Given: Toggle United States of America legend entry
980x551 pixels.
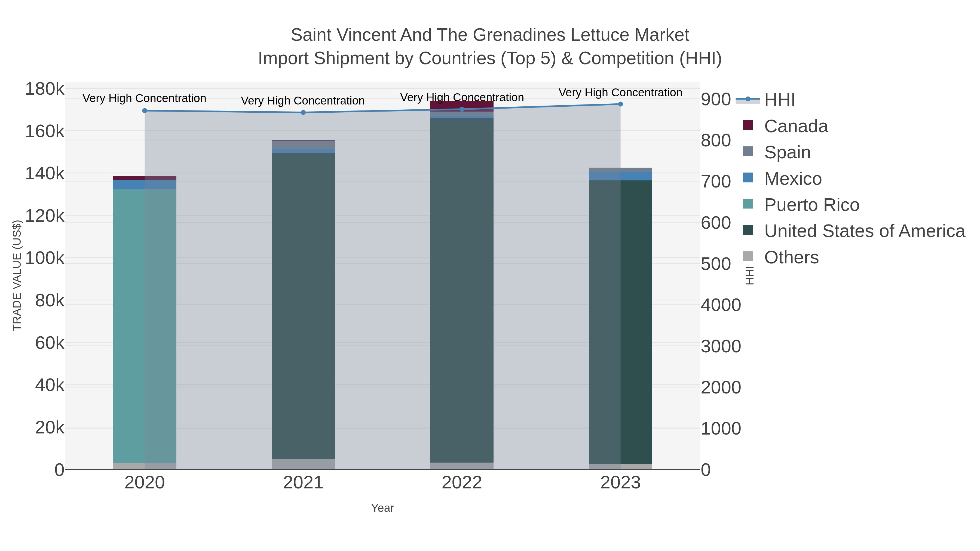Looking at the screenshot, I should coord(854,231).
